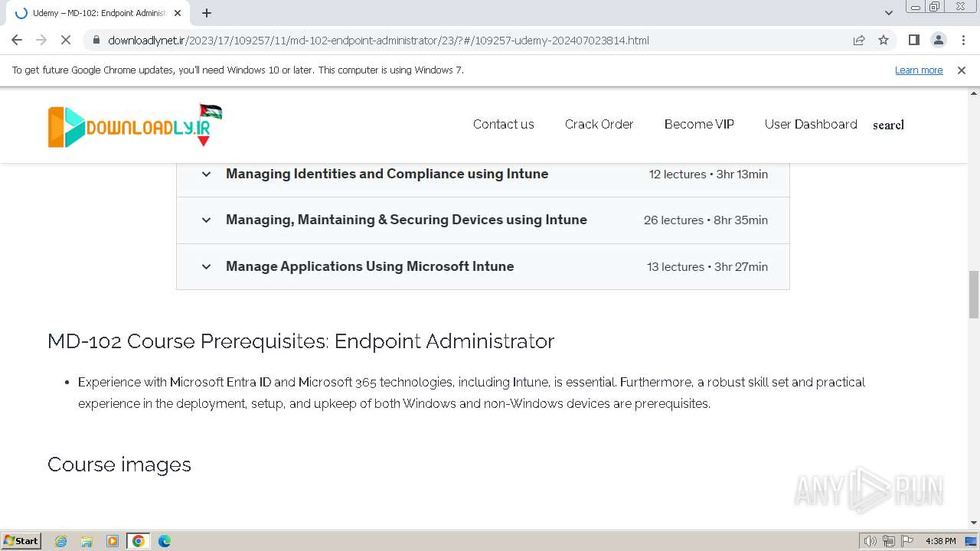Screen dimensions: 980x551
Task: Open User Dashboard
Action: (811, 124)
